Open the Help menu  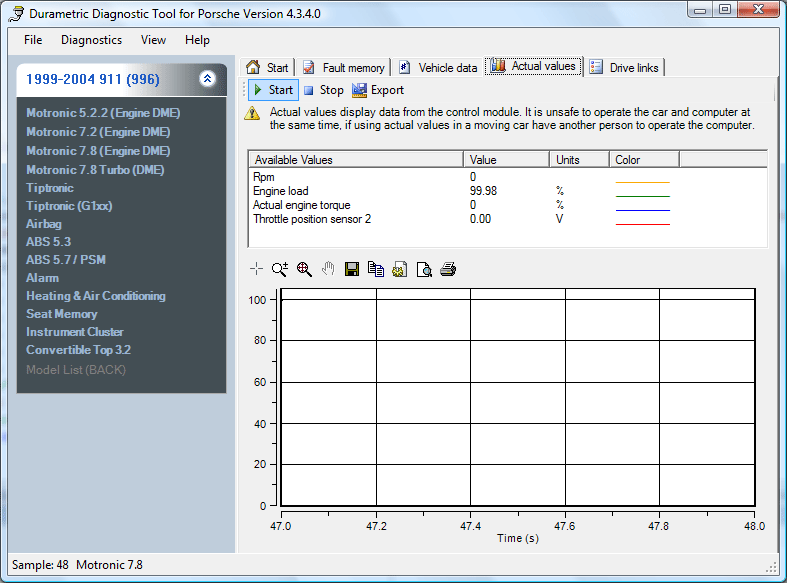tap(197, 40)
